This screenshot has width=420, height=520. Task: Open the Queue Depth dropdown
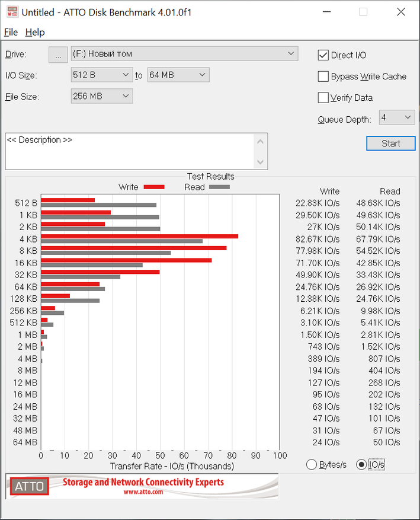coord(396,117)
